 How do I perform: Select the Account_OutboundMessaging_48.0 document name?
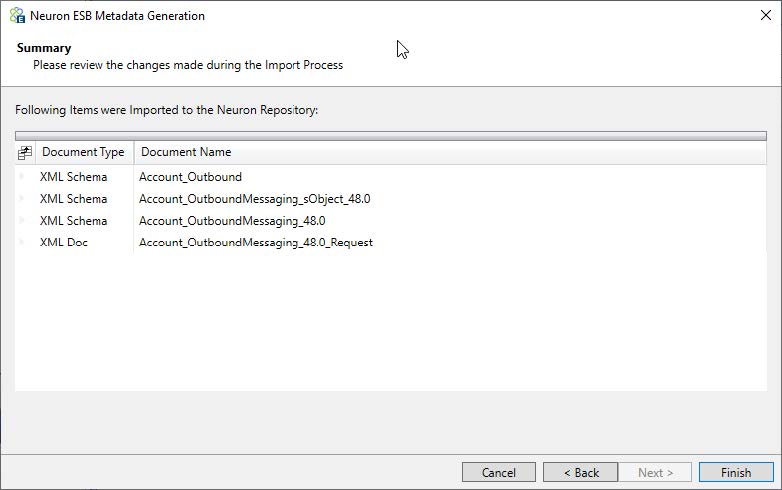[232, 221]
